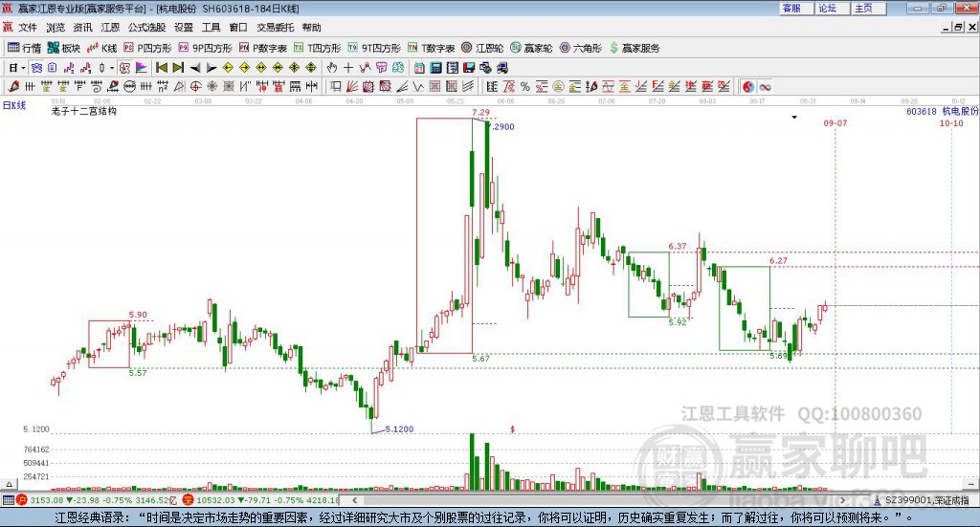Open the 资讯 menu
Screen dimensions: 980x527
(82, 28)
